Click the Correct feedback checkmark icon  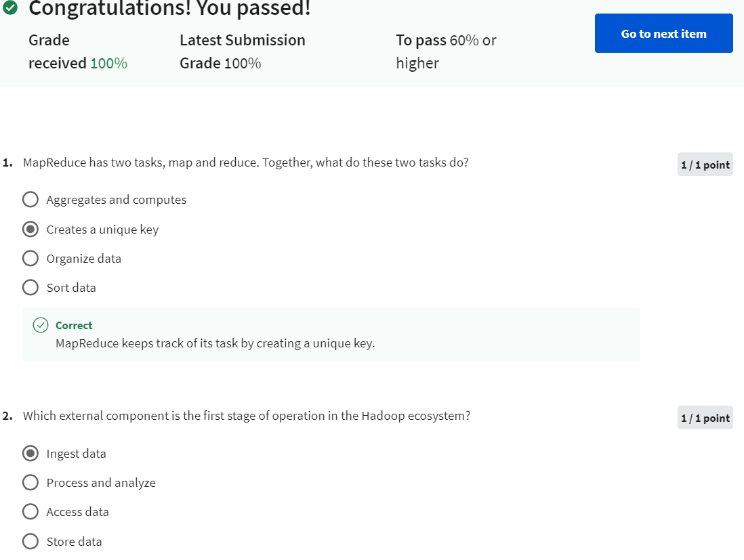[x=41, y=325]
